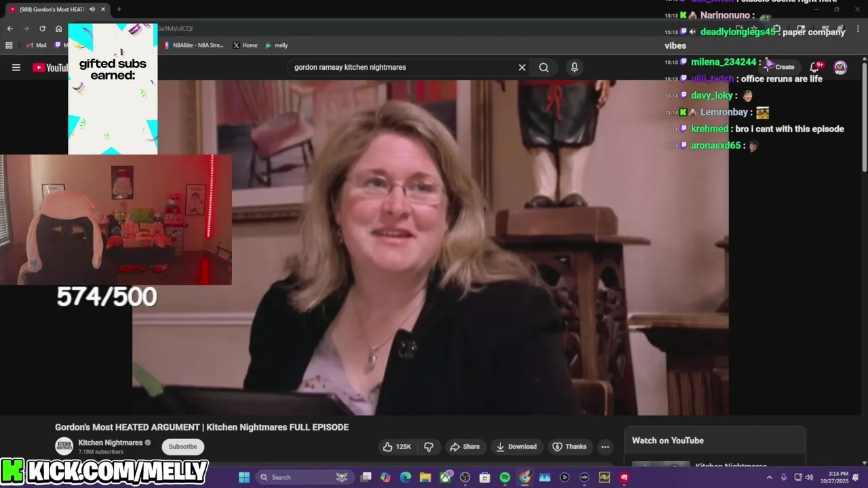Open Task View on the taskbar
Screen dimensions: 868x488
tap(366, 477)
